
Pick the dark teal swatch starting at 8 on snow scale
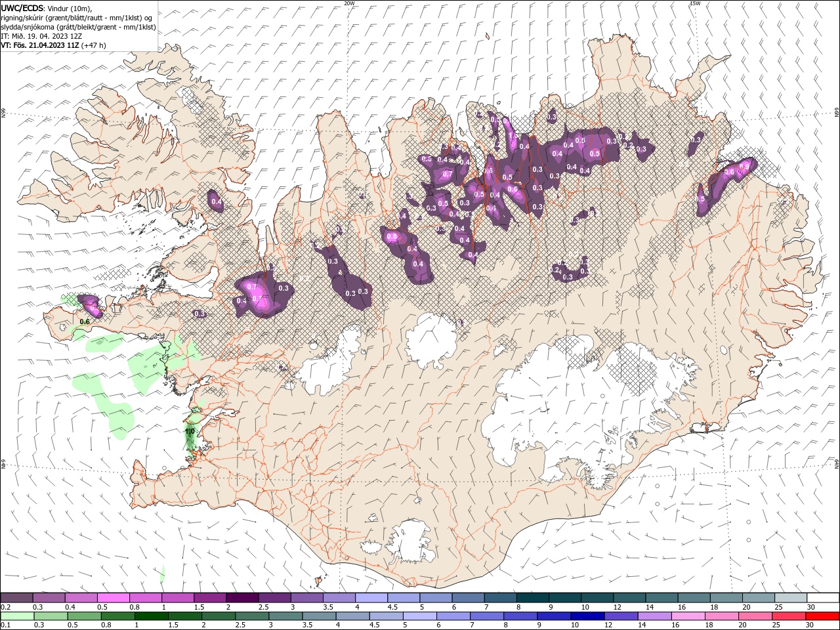pos(532,598)
